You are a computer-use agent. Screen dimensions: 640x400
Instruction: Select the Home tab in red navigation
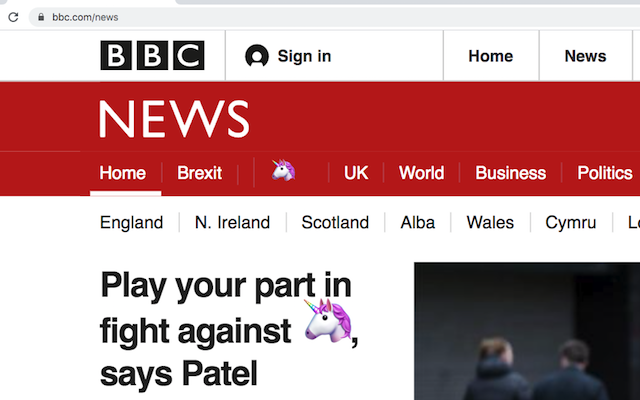tap(122, 173)
